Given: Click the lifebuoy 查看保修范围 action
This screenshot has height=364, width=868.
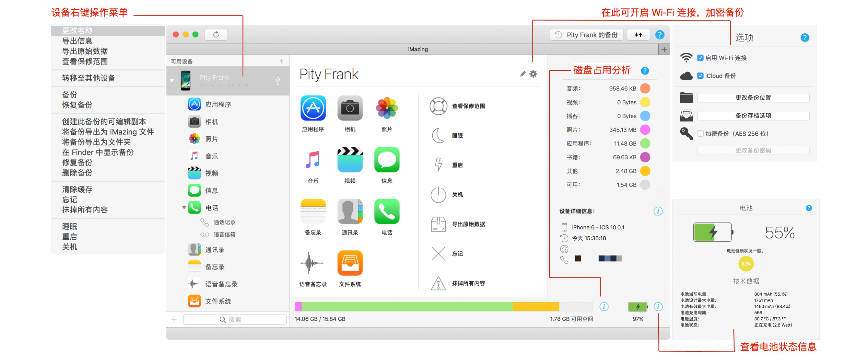Looking at the screenshot, I should 458,106.
